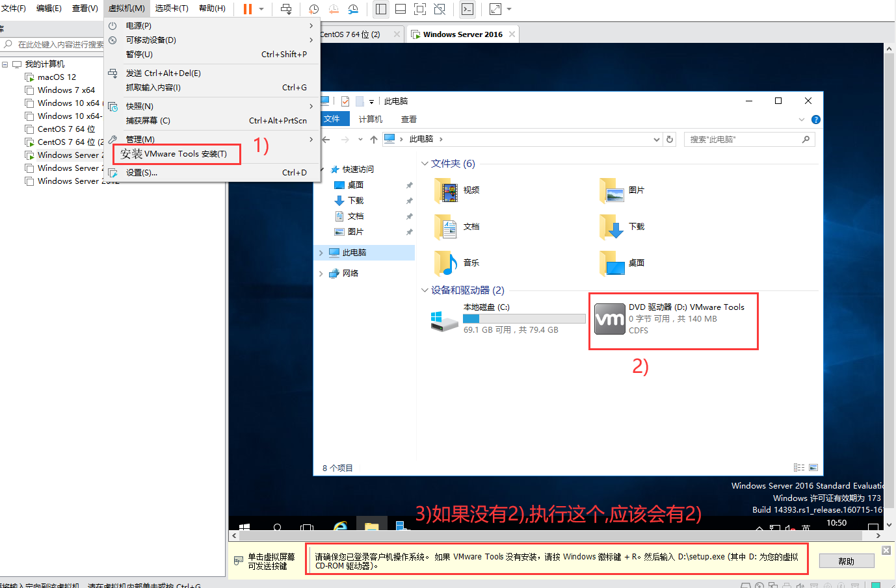Switch to the CentOS 7 64 位 (2) tab
This screenshot has width=896, height=588.
pos(351,34)
